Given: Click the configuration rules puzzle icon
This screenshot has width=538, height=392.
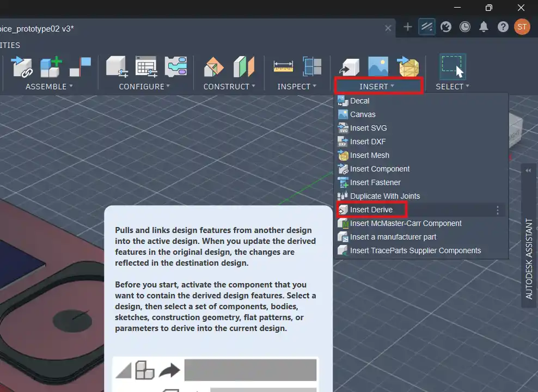Looking at the screenshot, I should pyautogui.click(x=176, y=67).
